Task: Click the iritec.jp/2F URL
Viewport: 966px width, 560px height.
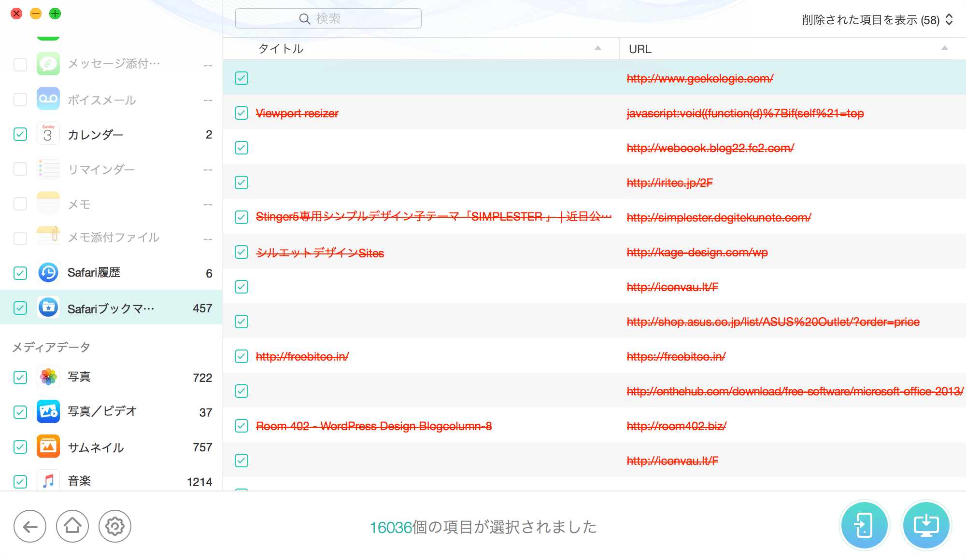Action: (669, 183)
